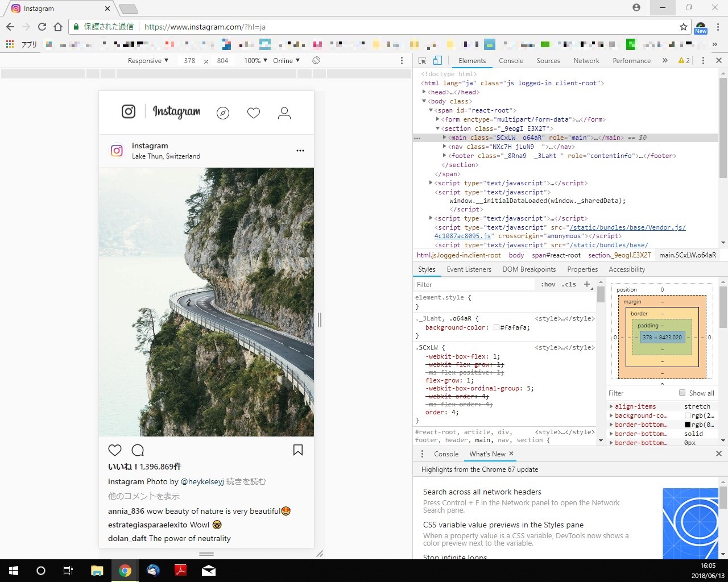Expand the footer element node

(x=445, y=156)
